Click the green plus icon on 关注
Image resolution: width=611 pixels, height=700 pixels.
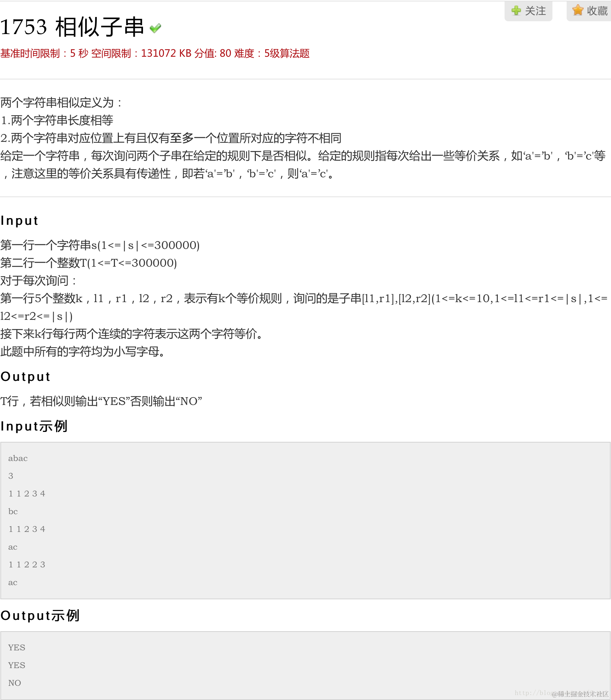point(516,11)
